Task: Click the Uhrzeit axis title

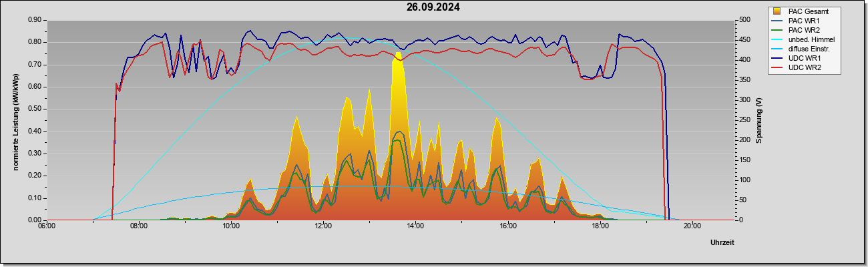Action: (722, 242)
